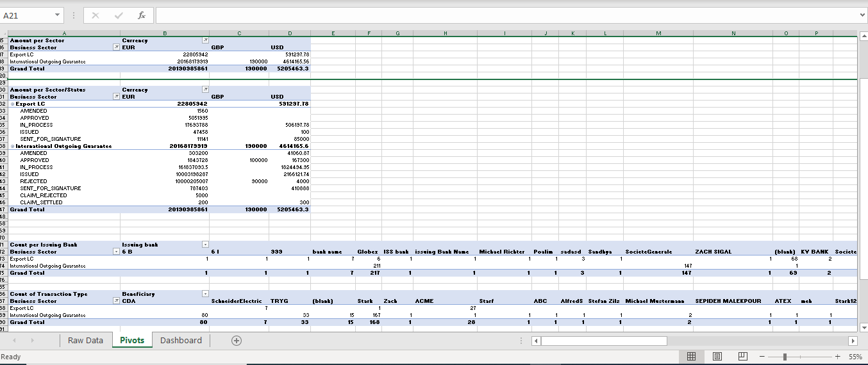This screenshot has height=365, width=868.
Task: Open the Raw Data sheet tab
Action: point(85,341)
